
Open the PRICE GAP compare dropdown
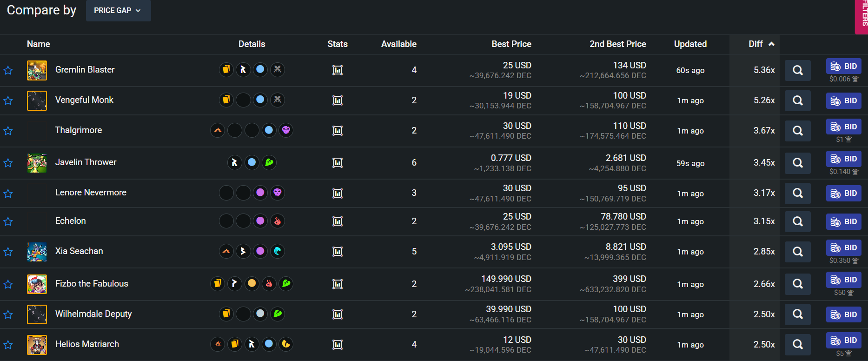click(118, 10)
